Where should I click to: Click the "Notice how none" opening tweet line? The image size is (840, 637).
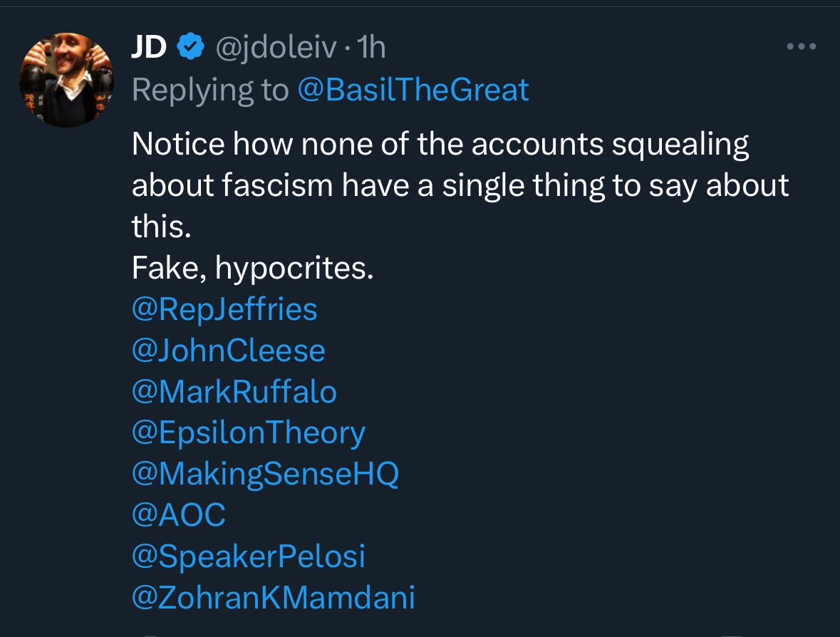[440, 144]
